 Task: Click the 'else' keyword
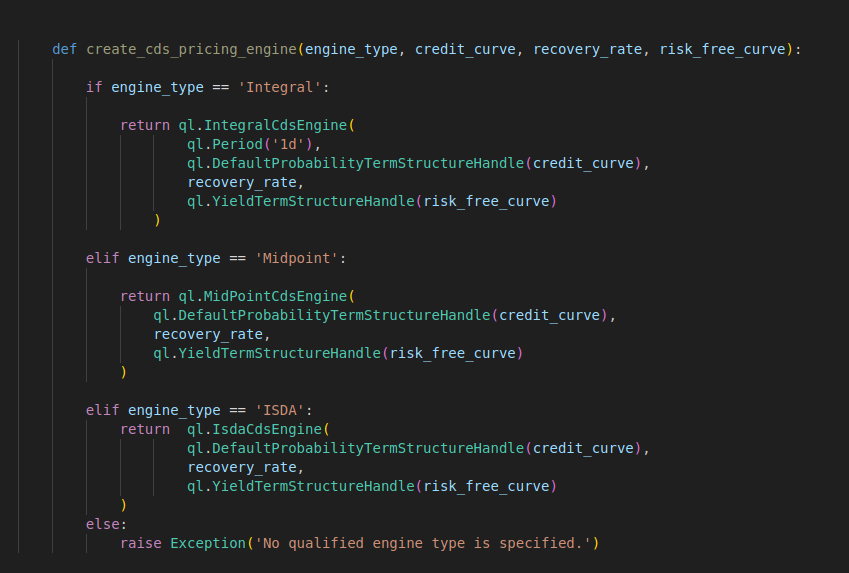(102, 524)
